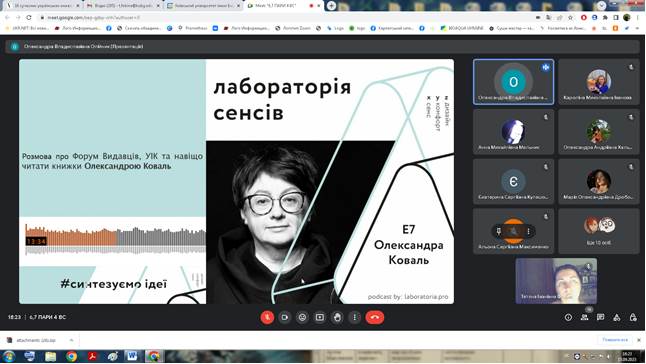Open new browser tab with plus button

click(x=331, y=6)
